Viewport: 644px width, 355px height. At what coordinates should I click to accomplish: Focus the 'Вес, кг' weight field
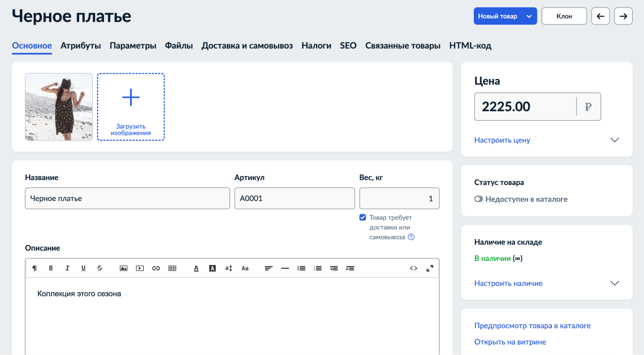(x=399, y=198)
